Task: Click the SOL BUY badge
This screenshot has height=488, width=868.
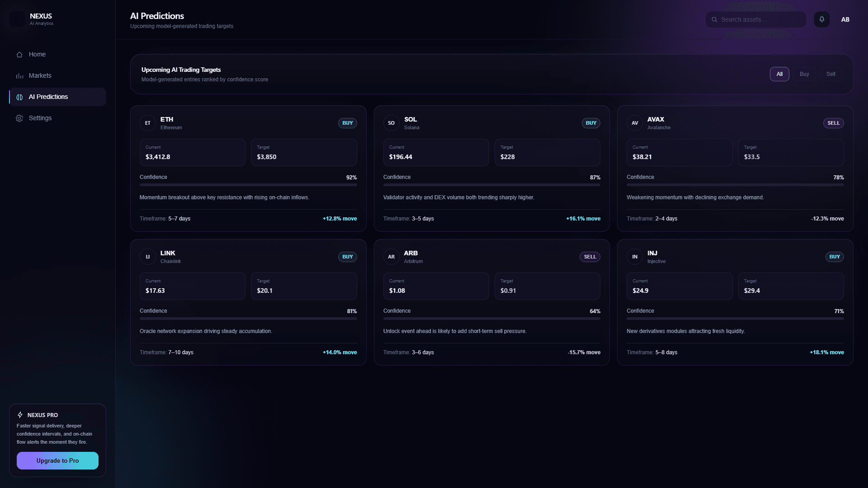Action: [591, 123]
